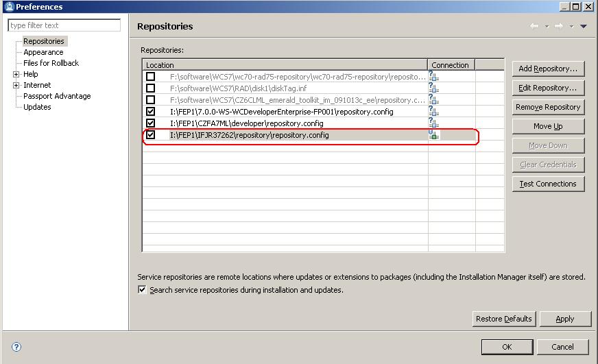Screen dimensions: 598x364
Task: Open Files for Rollback preferences
Action: click(x=51, y=63)
